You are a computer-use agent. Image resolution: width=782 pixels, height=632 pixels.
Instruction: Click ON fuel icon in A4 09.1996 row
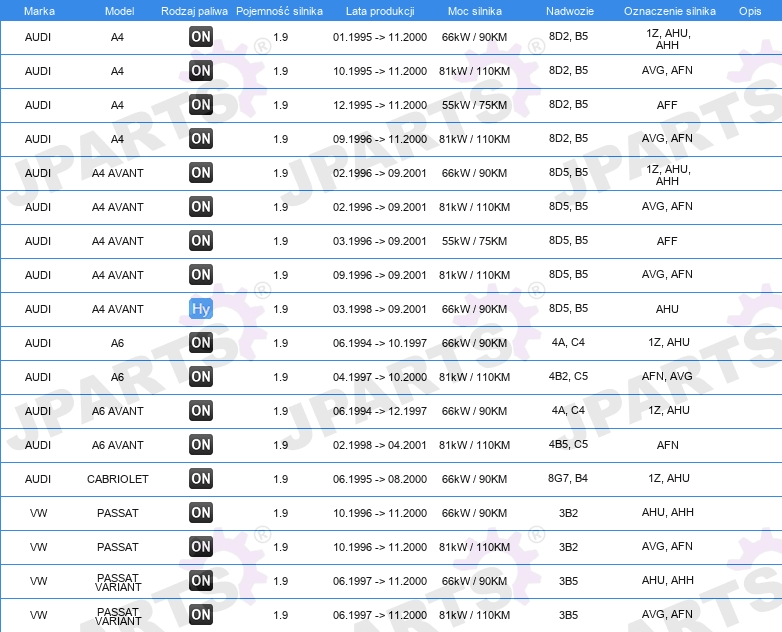[201, 138]
